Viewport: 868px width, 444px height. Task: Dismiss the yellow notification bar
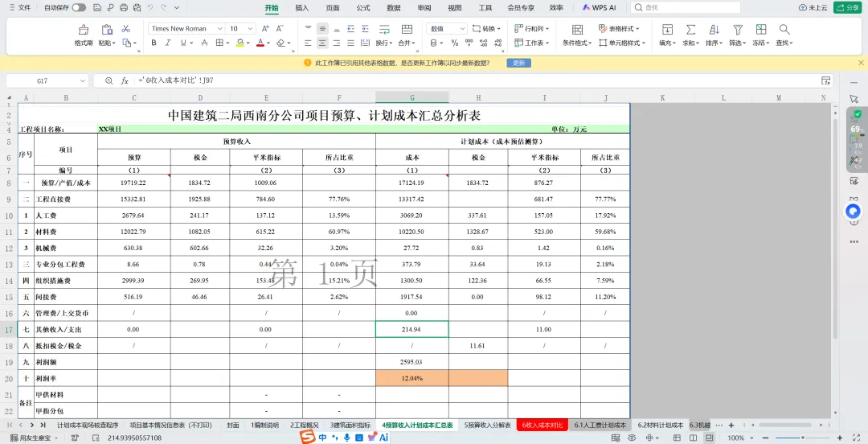[x=861, y=64]
